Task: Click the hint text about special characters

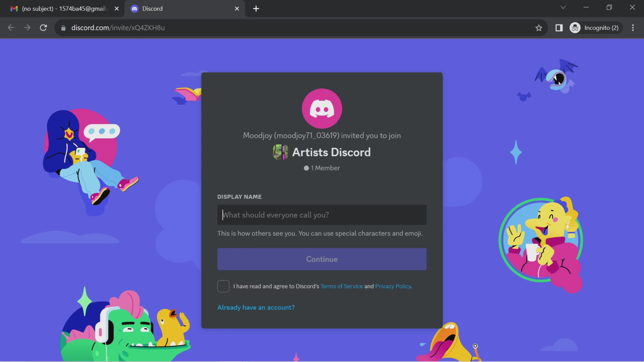Action: 320,233
